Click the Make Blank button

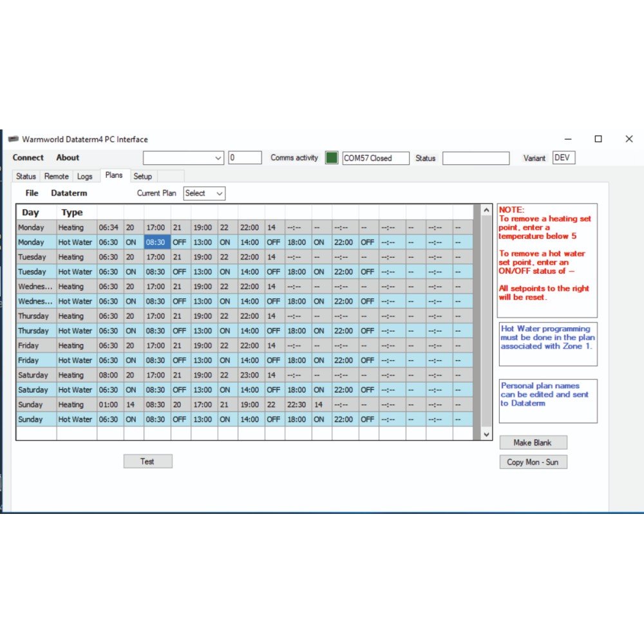coord(533,442)
